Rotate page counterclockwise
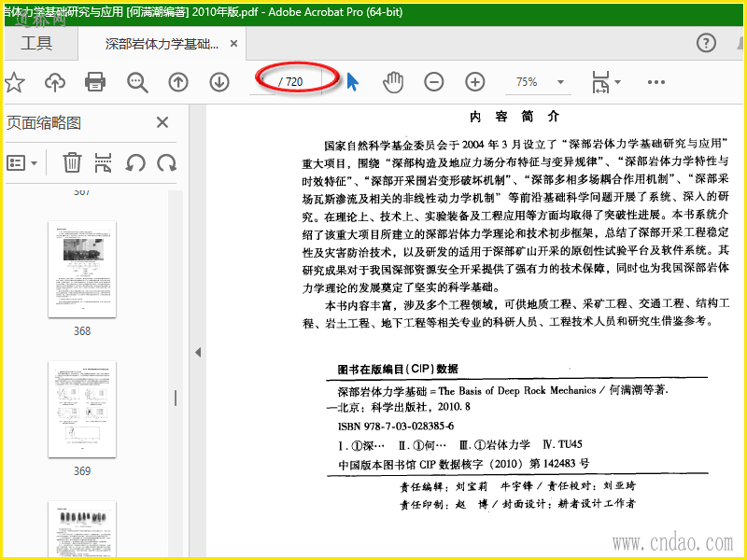 tap(135, 162)
